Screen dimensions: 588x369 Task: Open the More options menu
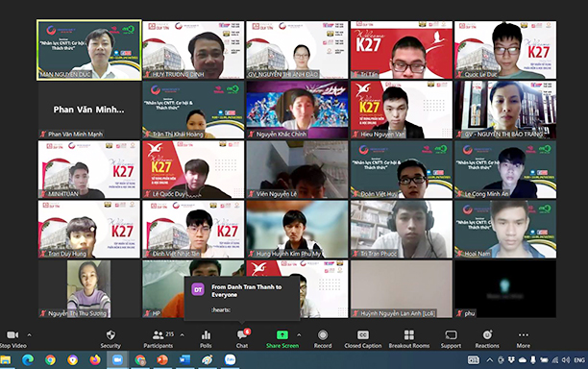[524, 339]
